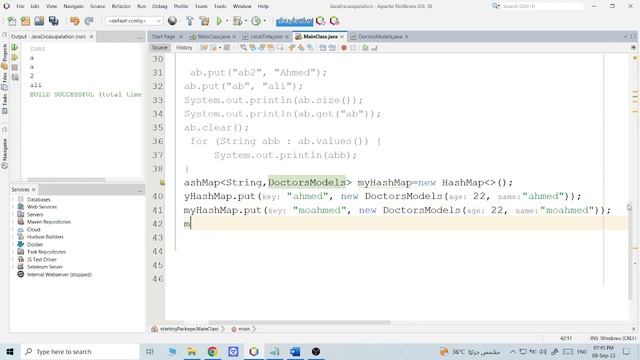Open the Debug Project dropdown arrow

246,21
